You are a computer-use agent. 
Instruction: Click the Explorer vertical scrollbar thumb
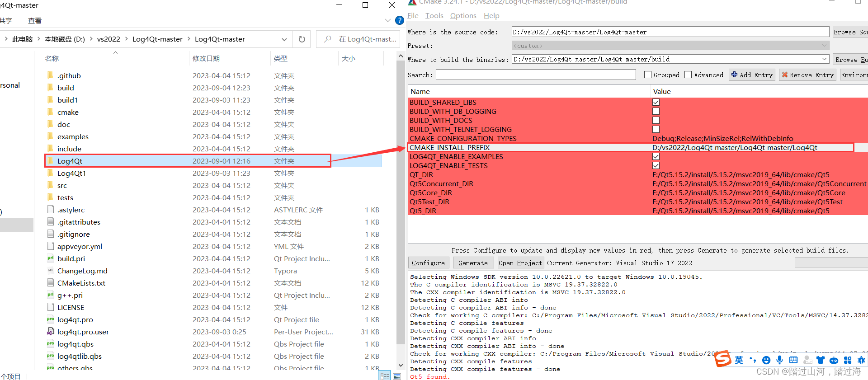click(401, 203)
